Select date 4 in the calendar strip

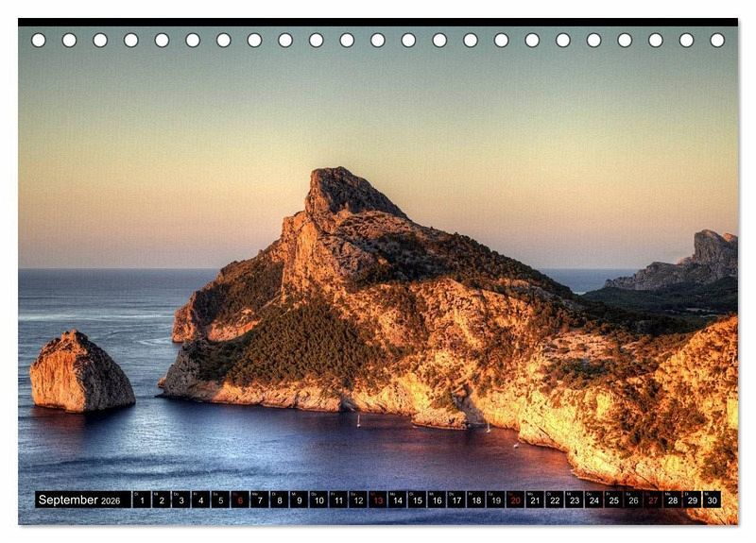200,500
